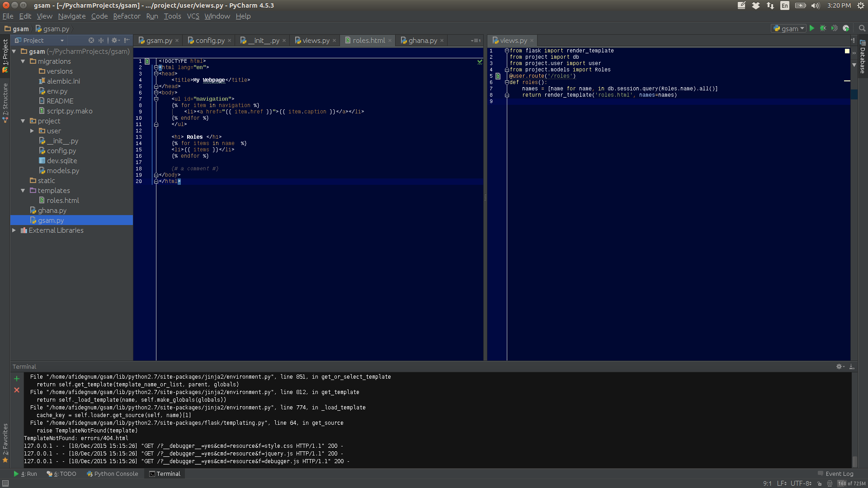Hide the Project panel with the arrow icon

pyautogui.click(x=127, y=40)
